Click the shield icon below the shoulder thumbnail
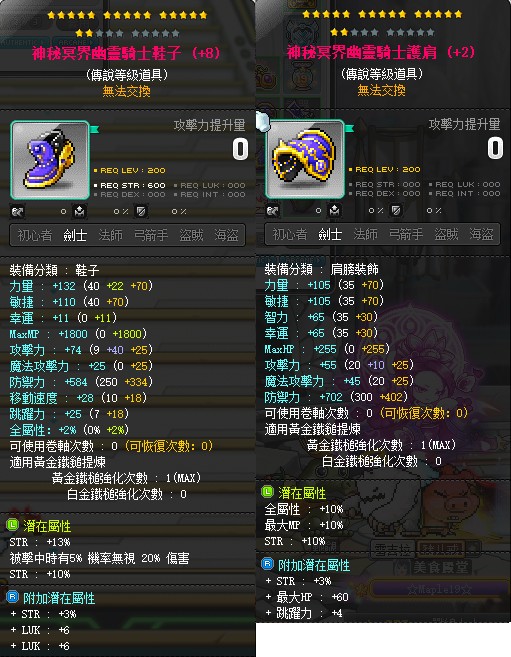This screenshot has height=657, width=511. click(396, 210)
